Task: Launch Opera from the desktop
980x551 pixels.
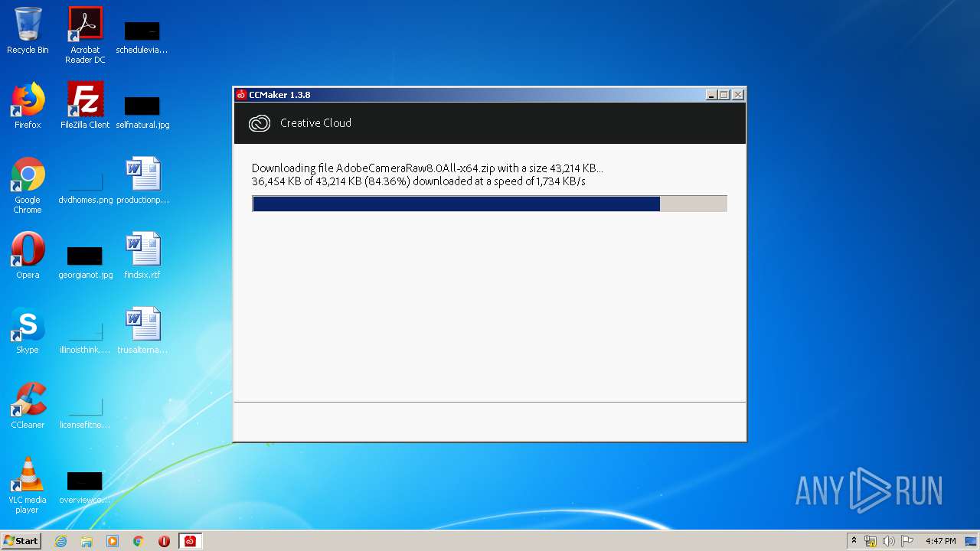Action: [x=28, y=256]
